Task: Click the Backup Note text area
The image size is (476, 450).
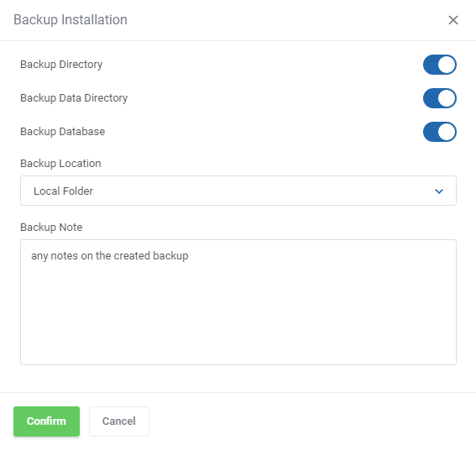Action: (238, 302)
